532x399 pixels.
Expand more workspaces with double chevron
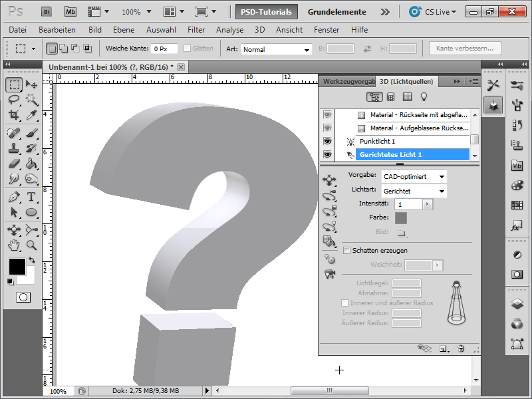pyautogui.click(x=385, y=12)
